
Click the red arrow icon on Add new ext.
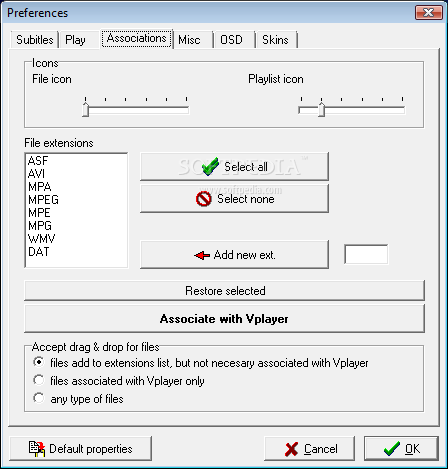click(x=202, y=255)
